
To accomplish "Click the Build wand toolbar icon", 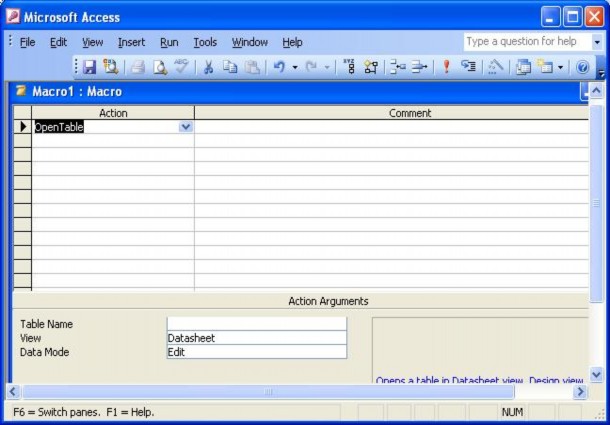I will (x=495, y=67).
